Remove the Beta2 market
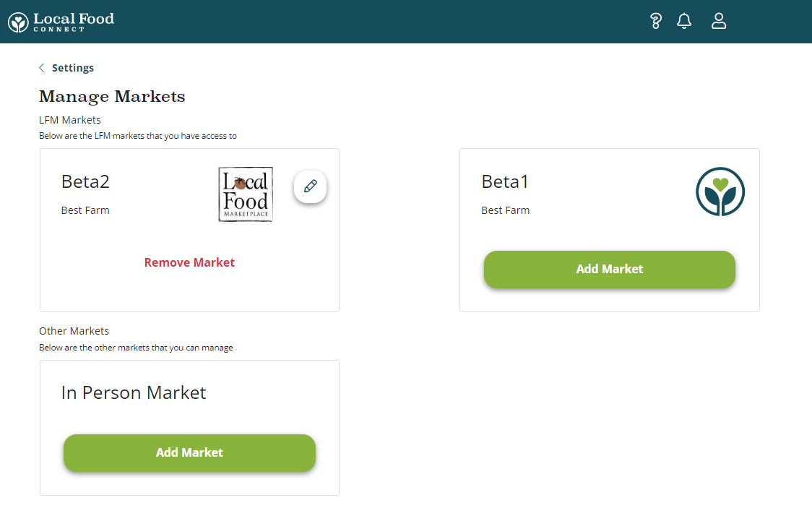This screenshot has width=812, height=529. coord(189,263)
